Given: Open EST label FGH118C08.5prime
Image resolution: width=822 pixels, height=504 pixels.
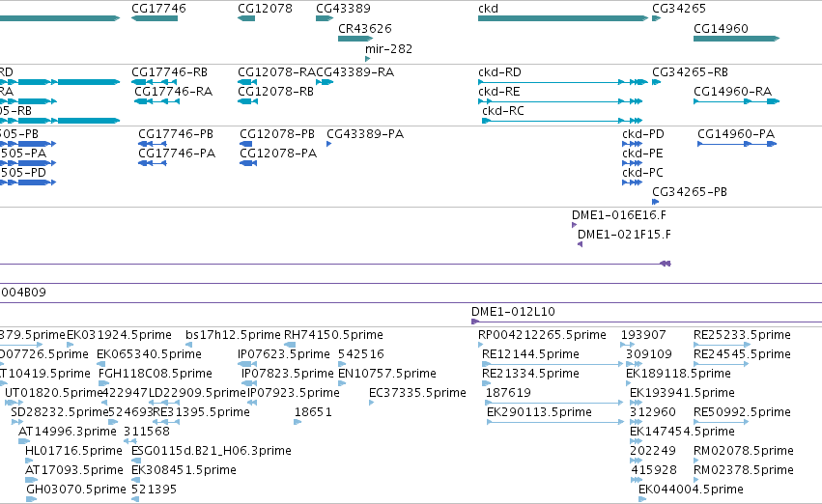Looking at the screenshot, I should pos(156,373).
